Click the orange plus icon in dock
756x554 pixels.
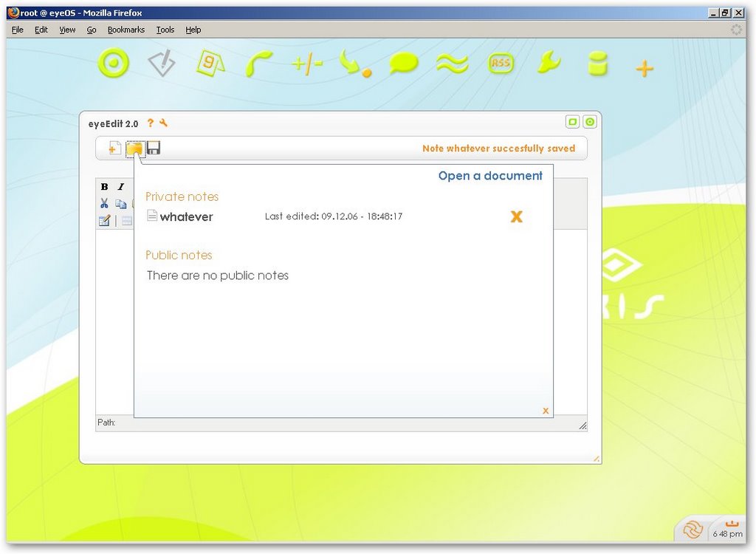645,69
